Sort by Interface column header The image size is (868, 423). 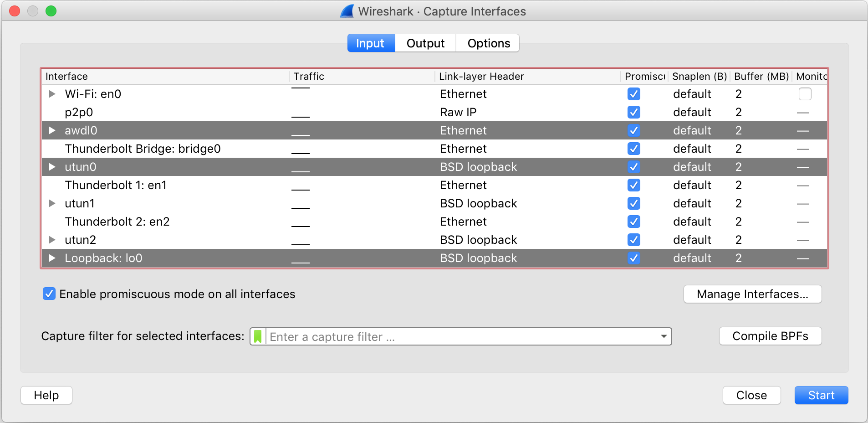165,76
